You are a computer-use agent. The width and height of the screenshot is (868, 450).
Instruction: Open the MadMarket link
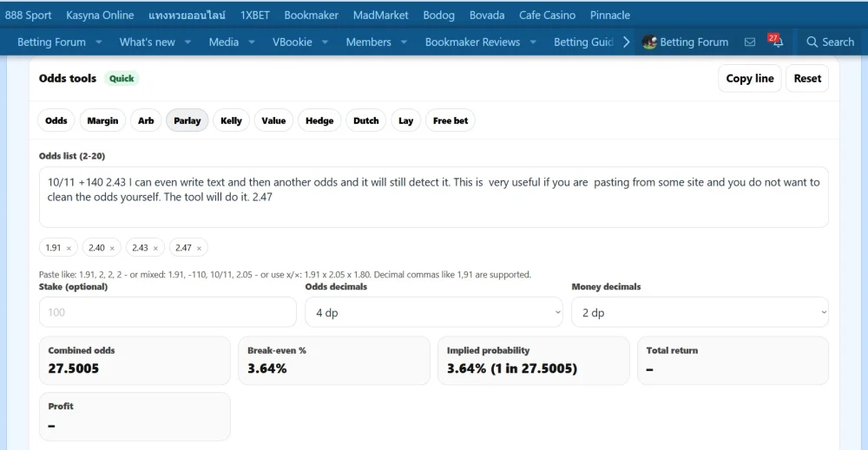pyautogui.click(x=381, y=16)
